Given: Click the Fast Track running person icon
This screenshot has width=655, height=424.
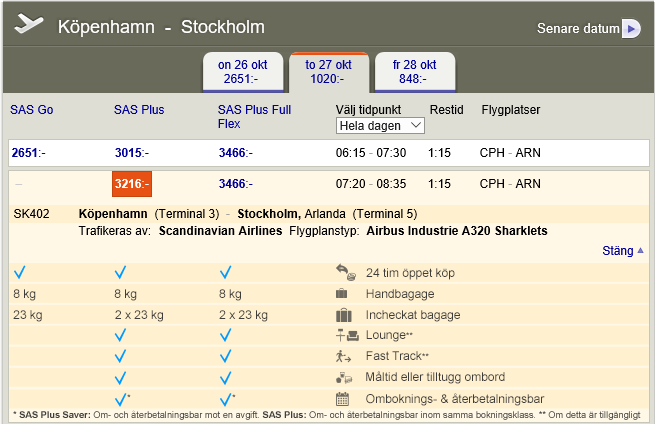Looking at the screenshot, I should (x=344, y=356).
